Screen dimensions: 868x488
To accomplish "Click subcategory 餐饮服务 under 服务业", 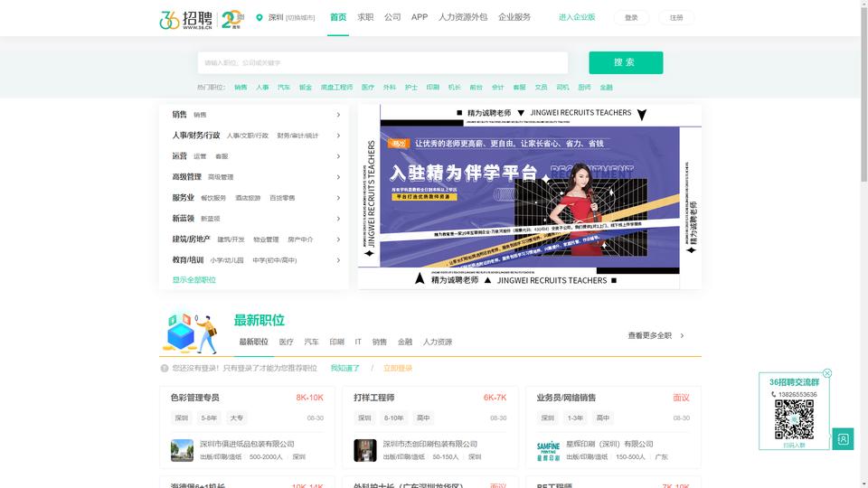I will 213,198.
